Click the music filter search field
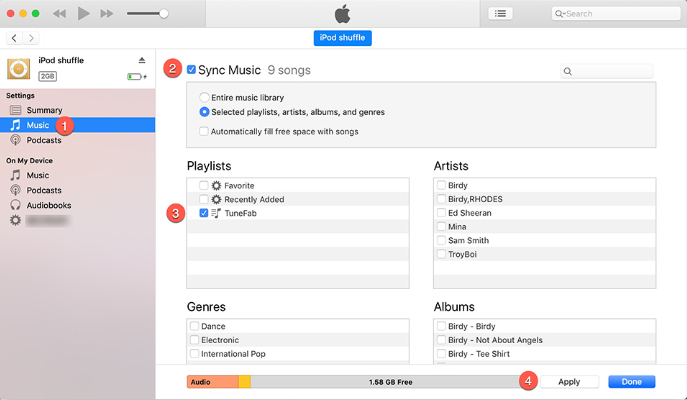 pos(607,71)
